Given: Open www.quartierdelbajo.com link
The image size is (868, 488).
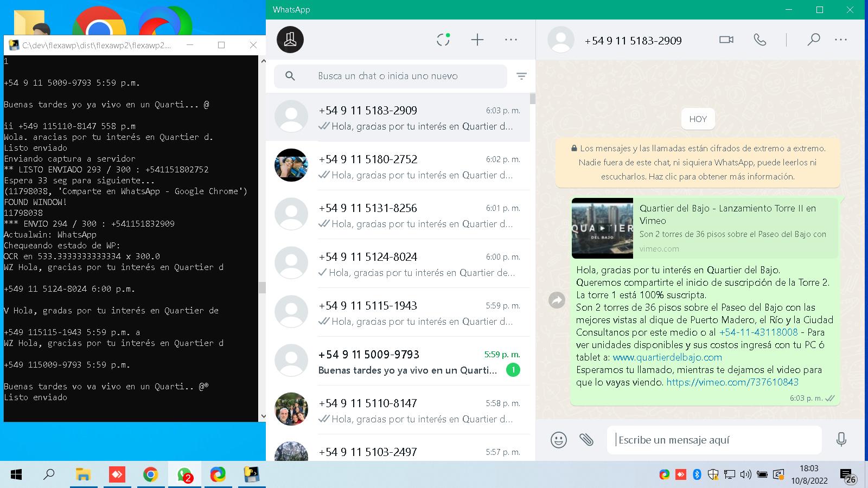Looking at the screenshot, I should click(667, 357).
